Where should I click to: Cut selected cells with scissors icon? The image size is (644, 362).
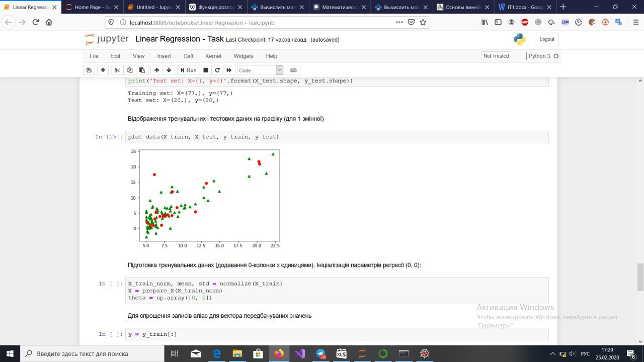pos(117,70)
